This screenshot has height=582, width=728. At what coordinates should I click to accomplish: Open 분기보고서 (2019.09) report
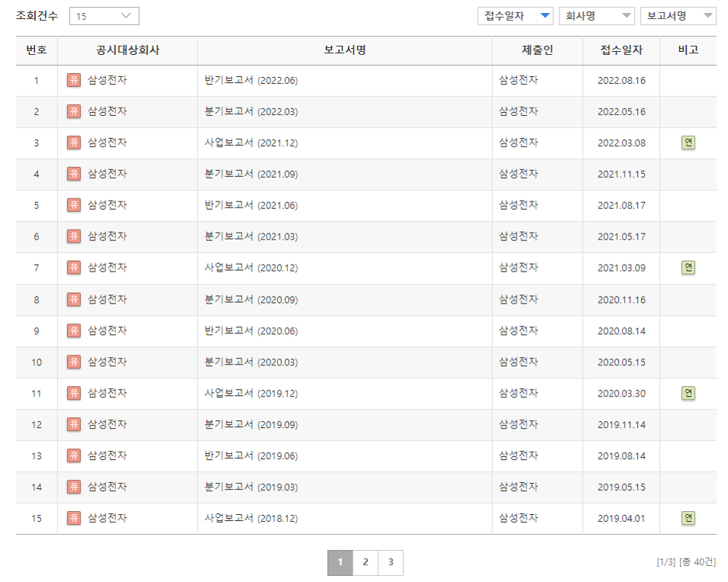[x=251, y=424]
